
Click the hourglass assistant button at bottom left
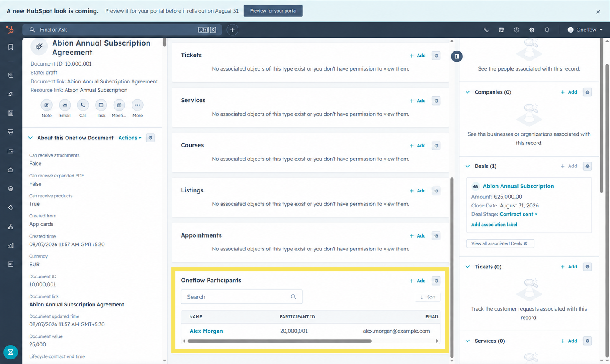click(10, 352)
